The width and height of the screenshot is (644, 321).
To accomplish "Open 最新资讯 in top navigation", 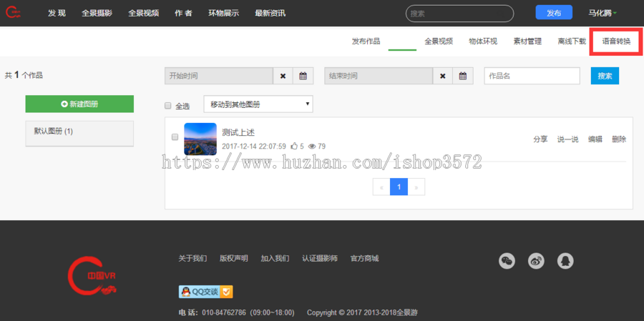I will [x=270, y=13].
